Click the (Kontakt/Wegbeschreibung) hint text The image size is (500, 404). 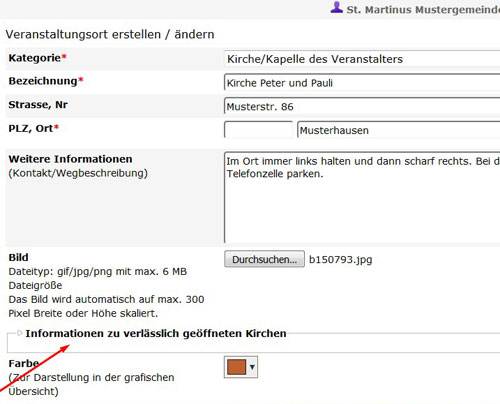click(x=78, y=173)
